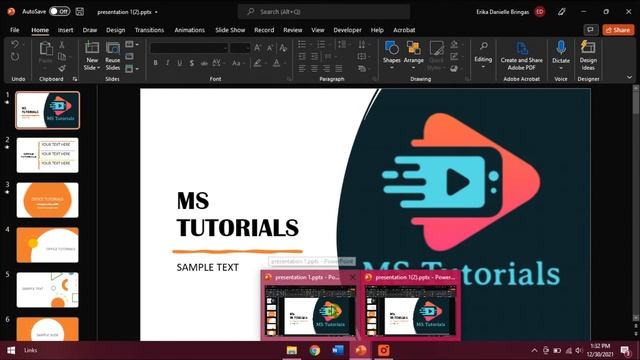Open the Windows Start menu
Image resolution: width=640 pixels, height=360 pixels.
click(x=11, y=350)
